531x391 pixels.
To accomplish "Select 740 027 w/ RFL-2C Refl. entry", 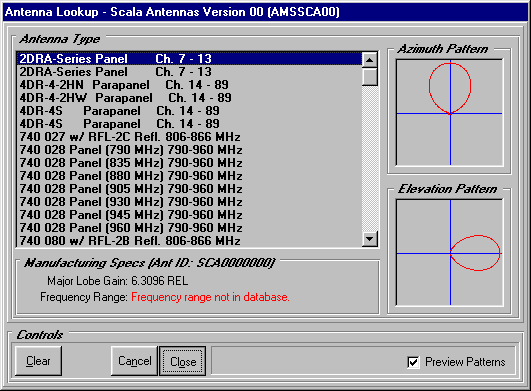I will (189, 137).
